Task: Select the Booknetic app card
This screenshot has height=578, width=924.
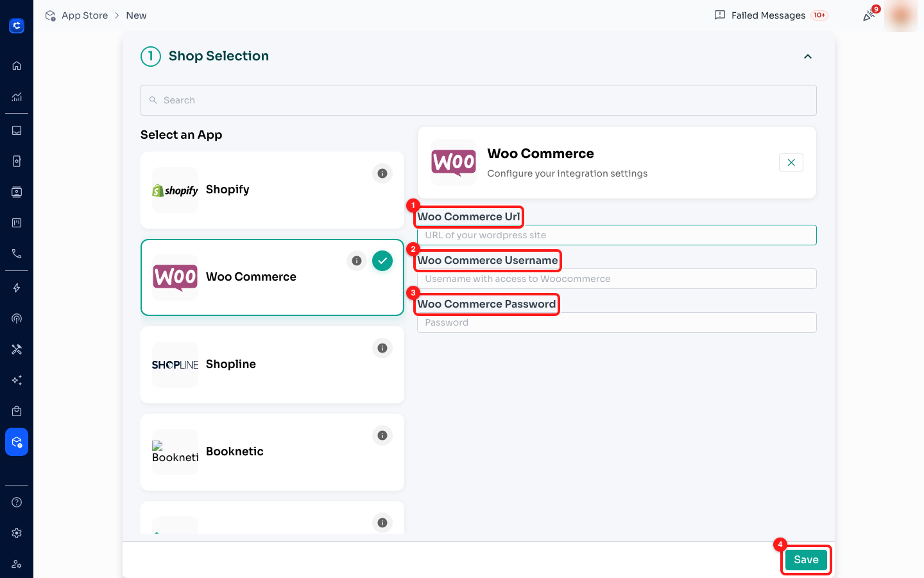Action: tap(272, 452)
